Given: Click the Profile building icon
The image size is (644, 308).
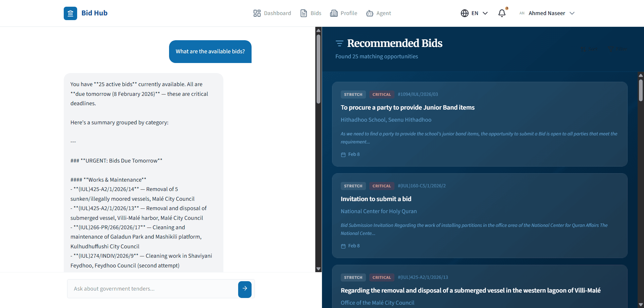Looking at the screenshot, I should click(334, 13).
